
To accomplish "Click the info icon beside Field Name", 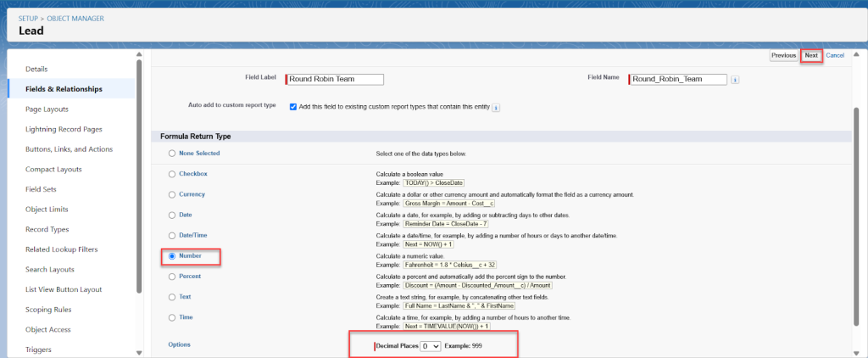I will 735,80.
